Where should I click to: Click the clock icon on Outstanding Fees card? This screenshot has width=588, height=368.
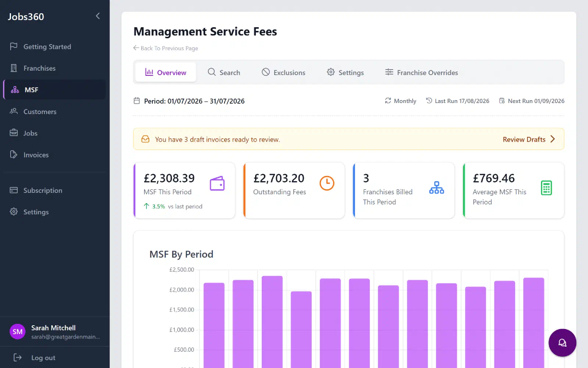coord(327,183)
